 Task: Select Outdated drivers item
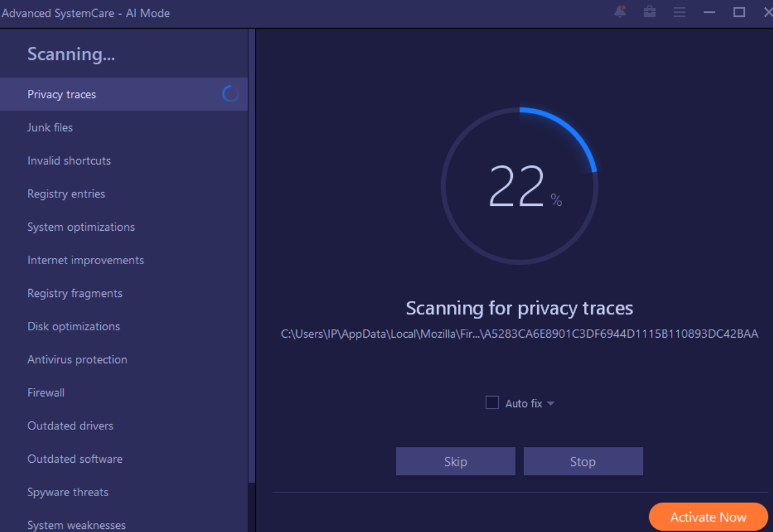coord(70,426)
